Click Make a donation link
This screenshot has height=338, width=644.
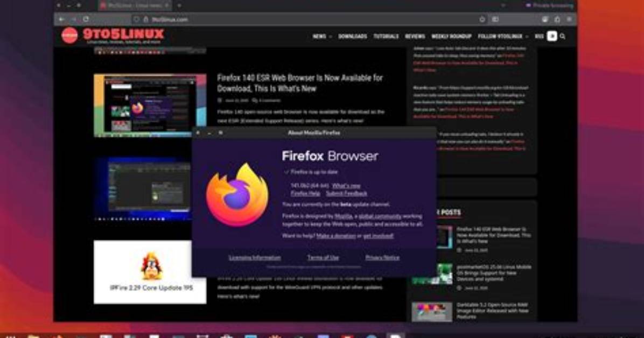[336, 236]
